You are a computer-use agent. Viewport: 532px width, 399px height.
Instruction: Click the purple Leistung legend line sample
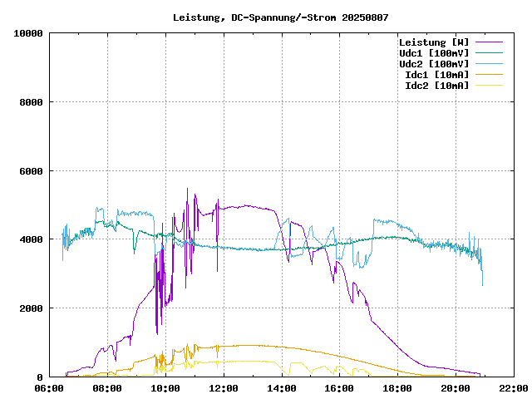click(x=490, y=42)
